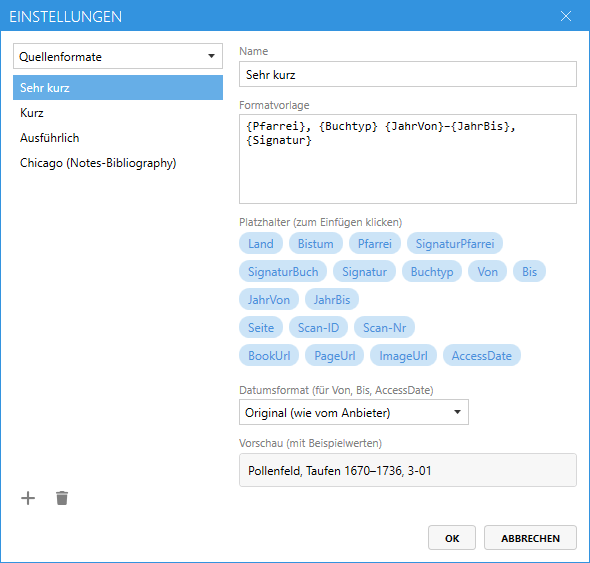Cancel with the Abbrechen button
The image size is (590, 563).
point(530,538)
